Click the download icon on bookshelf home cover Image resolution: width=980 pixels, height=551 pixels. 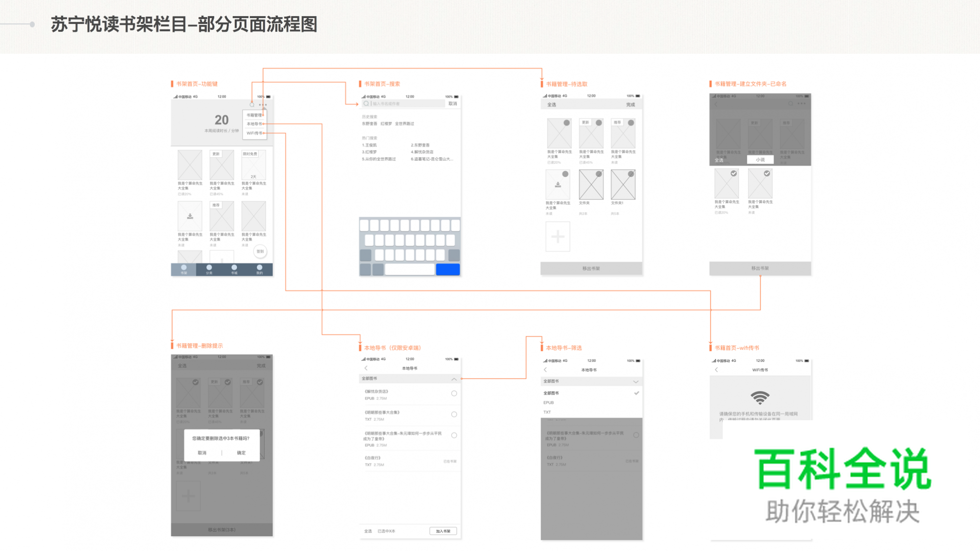(190, 216)
